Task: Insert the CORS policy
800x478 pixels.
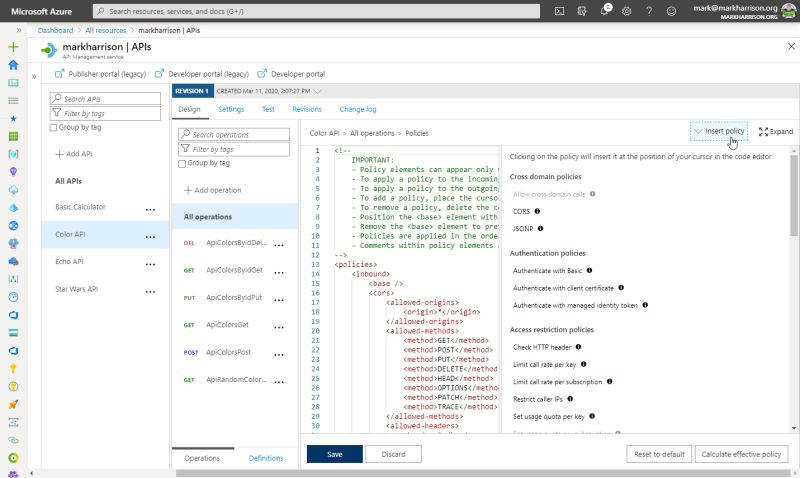Action: [521, 211]
